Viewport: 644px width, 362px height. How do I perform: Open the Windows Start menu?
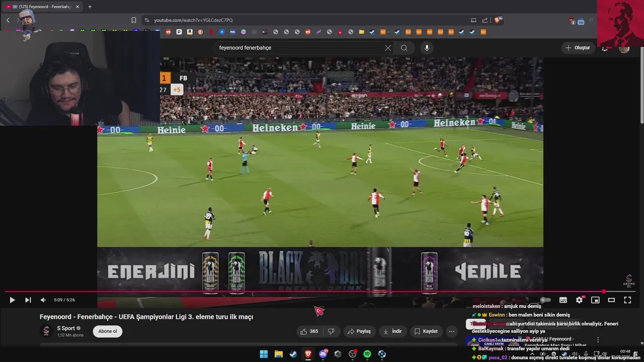tap(264, 354)
